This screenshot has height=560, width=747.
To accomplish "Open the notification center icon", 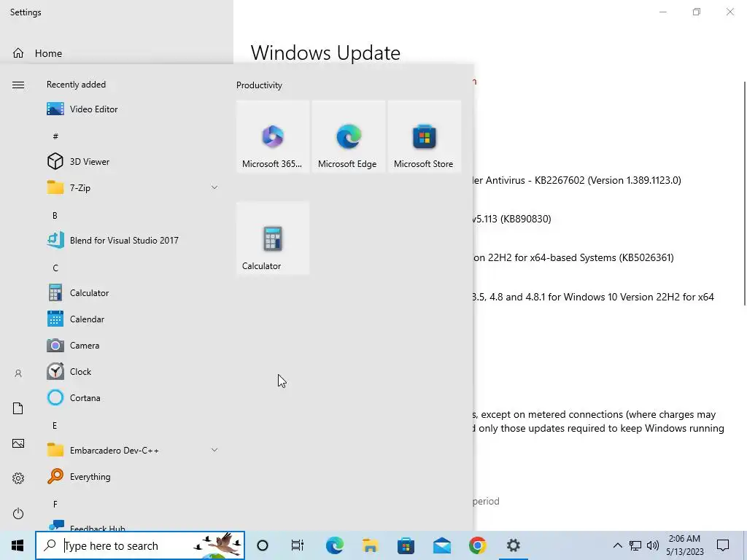I will pos(723,545).
